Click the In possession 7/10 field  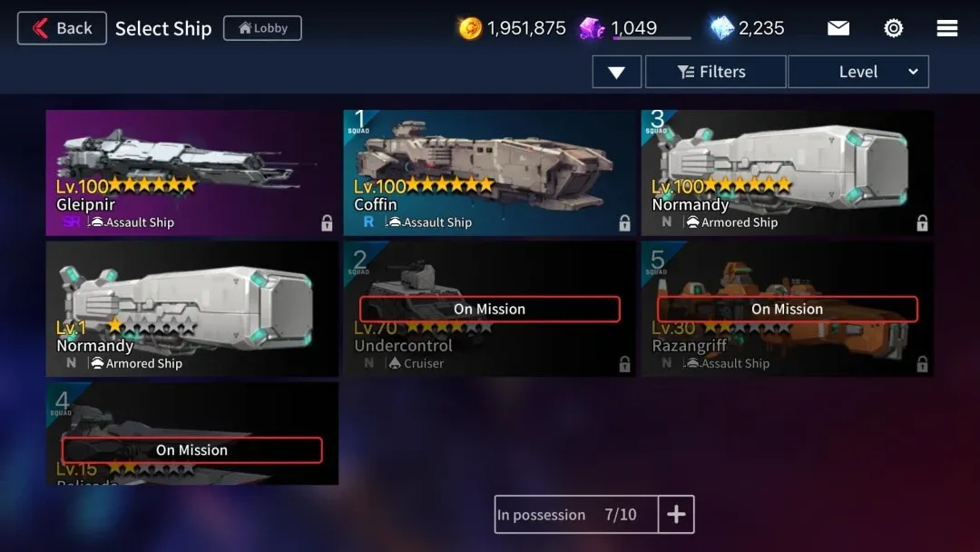(575, 515)
